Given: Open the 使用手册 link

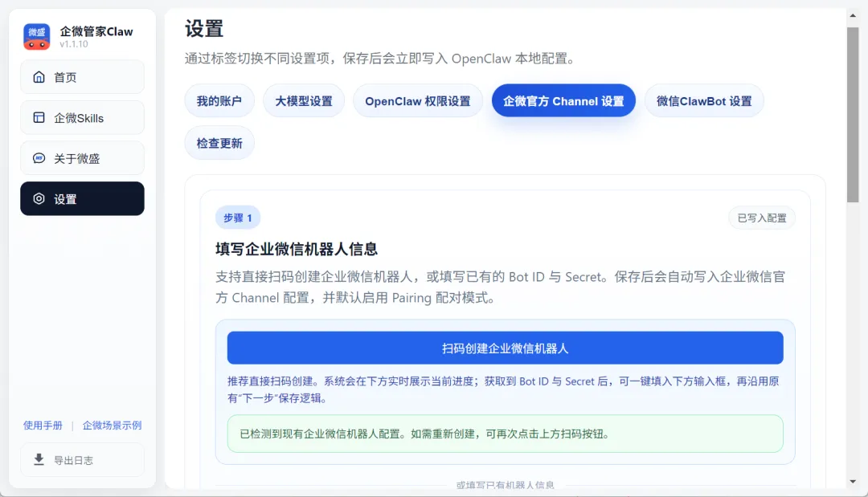Looking at the screenshot, I should (43, 425).
